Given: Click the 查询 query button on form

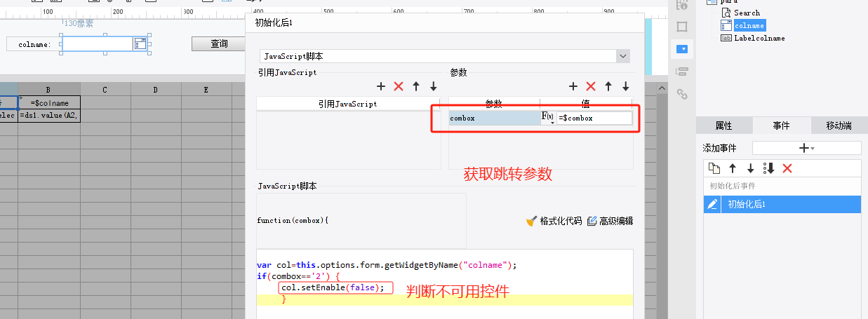Looking at the screenshot, I should pos(219,43).
